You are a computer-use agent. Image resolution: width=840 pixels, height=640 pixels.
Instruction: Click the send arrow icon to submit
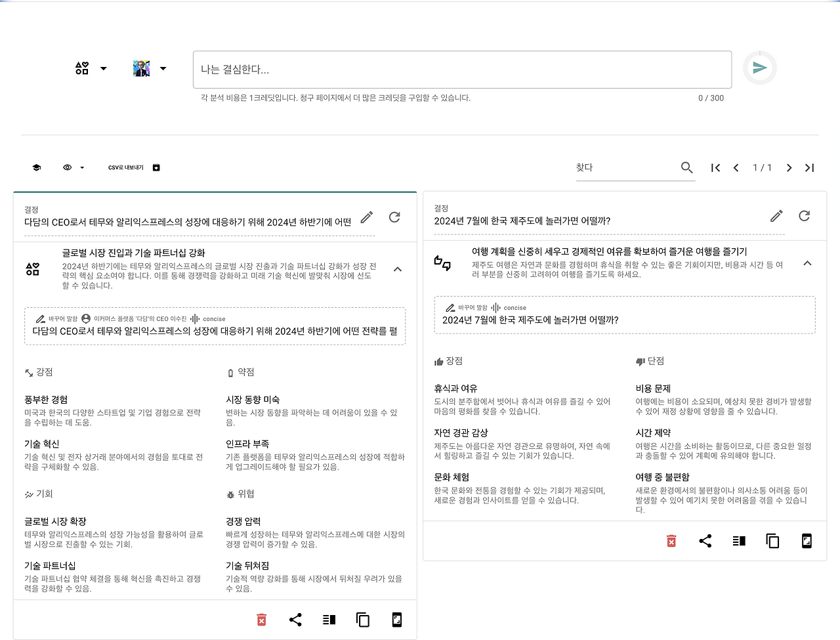[x=759, y=66]
